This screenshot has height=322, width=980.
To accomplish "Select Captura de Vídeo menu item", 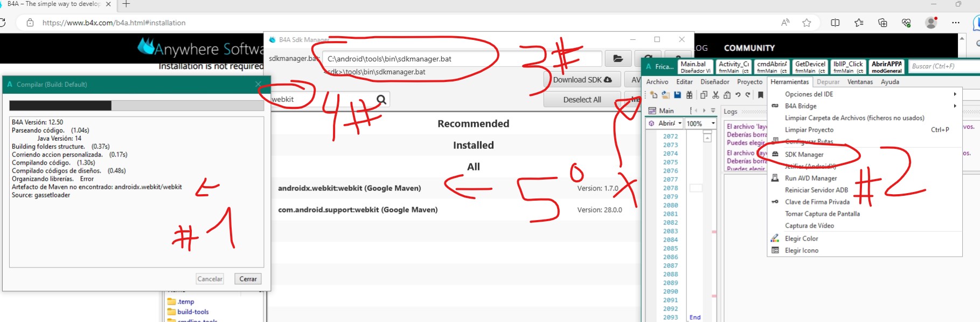I will click(865, 225).
